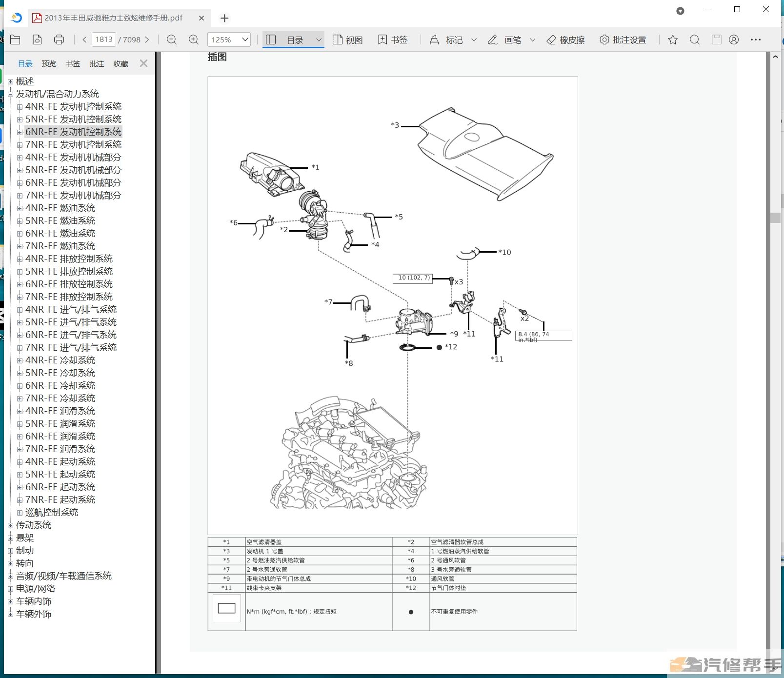Open 6NR-FE 排放控制系统 entry

pos(69,284)
